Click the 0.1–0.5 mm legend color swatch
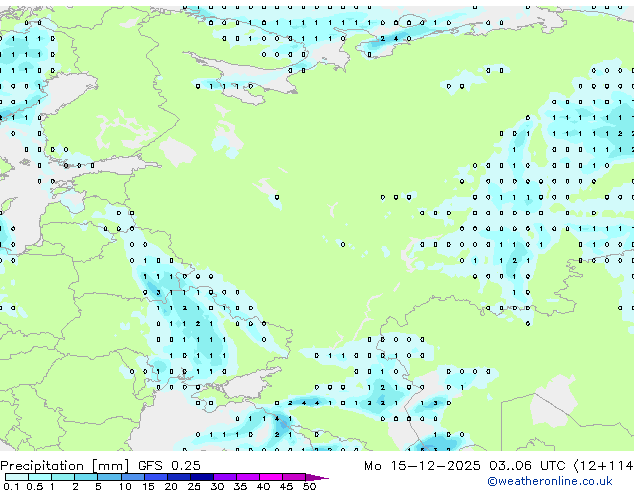The height and width of the screenshot is (490, 634). (17, 477)
